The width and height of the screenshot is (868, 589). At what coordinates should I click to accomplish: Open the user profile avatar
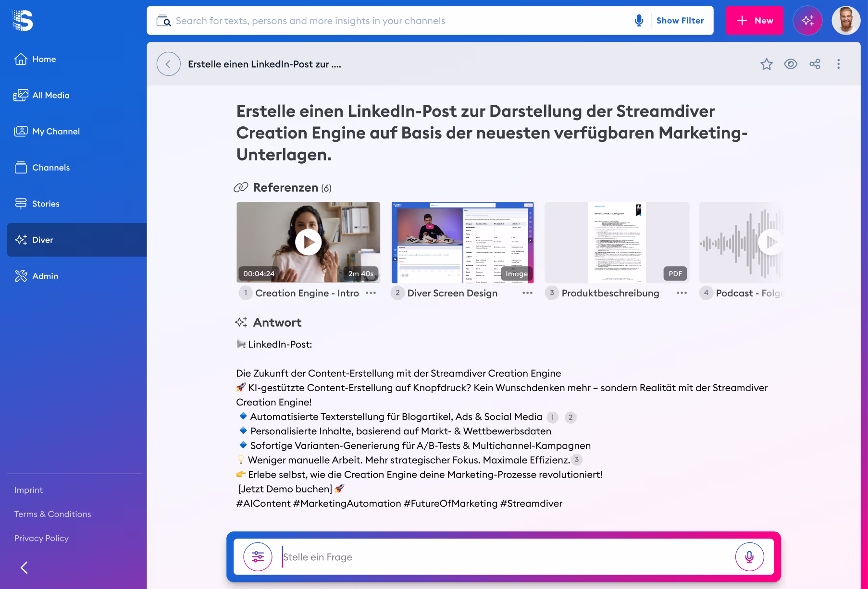846,21
